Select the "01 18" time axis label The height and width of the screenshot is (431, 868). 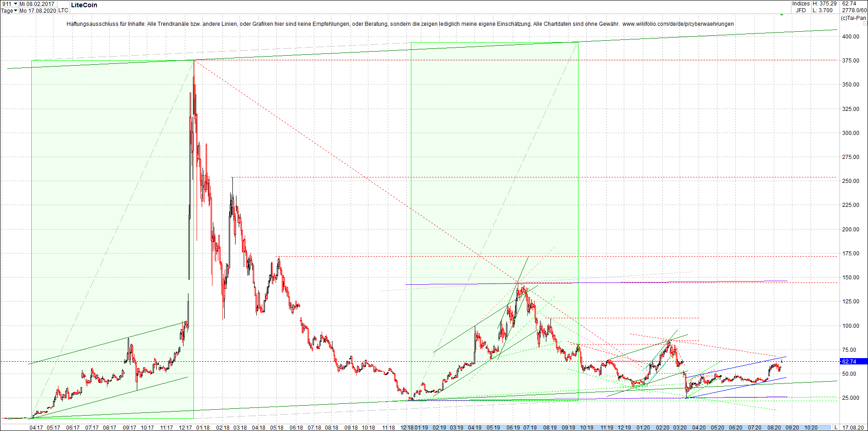203,426
